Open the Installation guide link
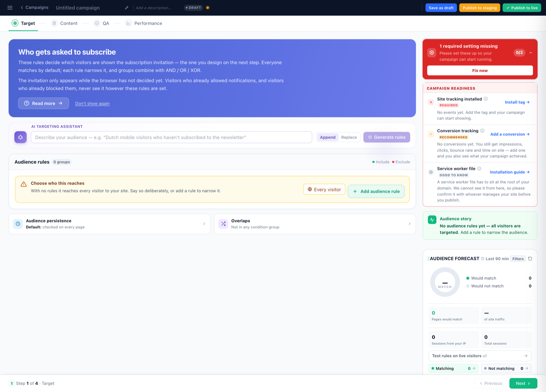The image size is (546, 392). pyautogui.click(x=510, y=172)
